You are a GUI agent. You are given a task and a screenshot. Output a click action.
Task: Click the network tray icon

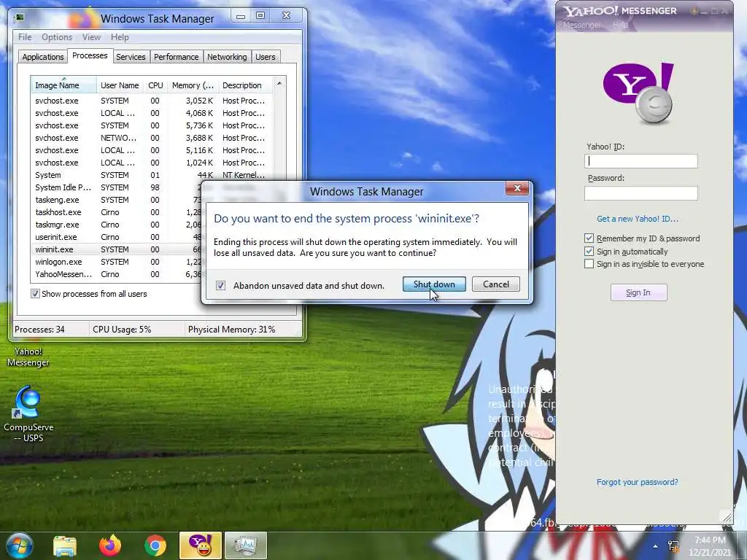click(x=673, y=546)
